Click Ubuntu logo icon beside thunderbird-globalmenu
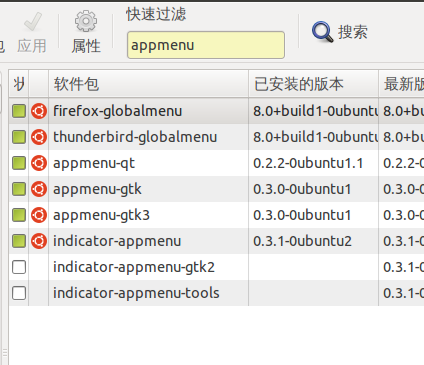 39,137
